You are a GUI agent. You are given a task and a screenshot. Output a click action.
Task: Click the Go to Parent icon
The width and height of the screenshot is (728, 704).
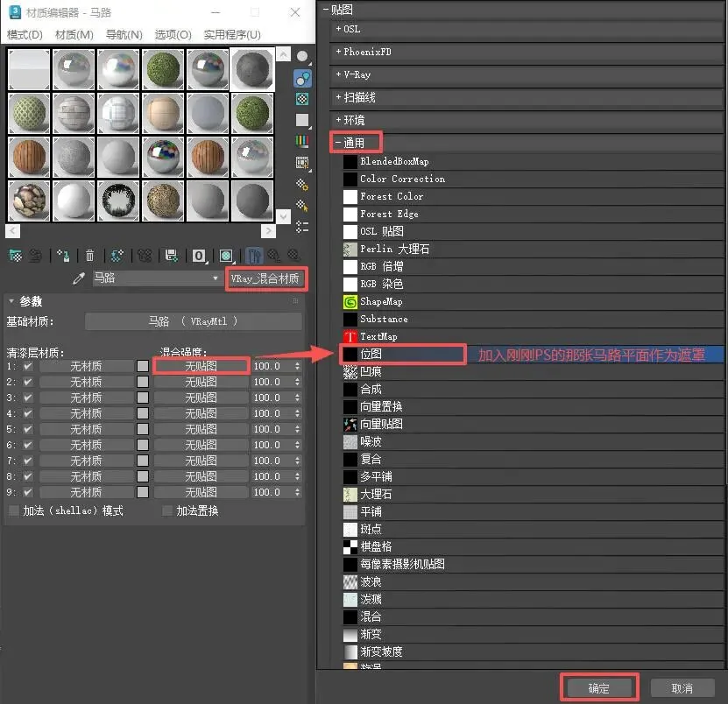[274, 255]
